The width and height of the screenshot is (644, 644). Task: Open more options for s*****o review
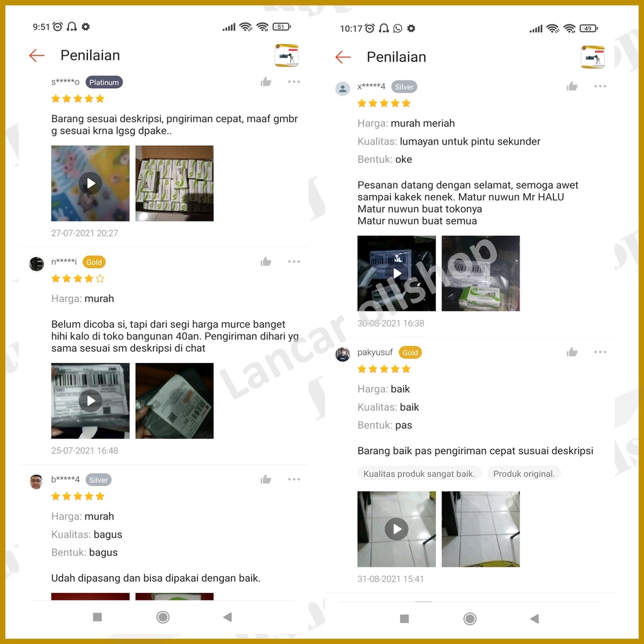(x=294, y=82)
